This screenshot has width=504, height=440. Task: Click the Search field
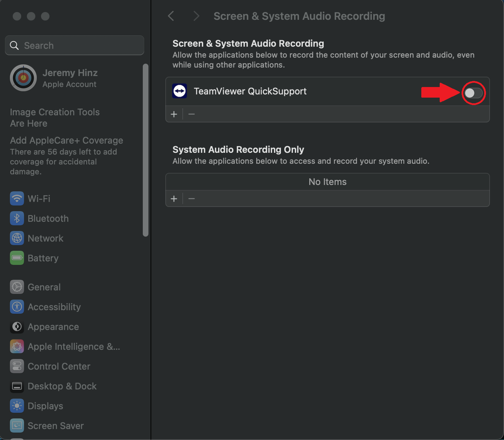click(74, 45)
